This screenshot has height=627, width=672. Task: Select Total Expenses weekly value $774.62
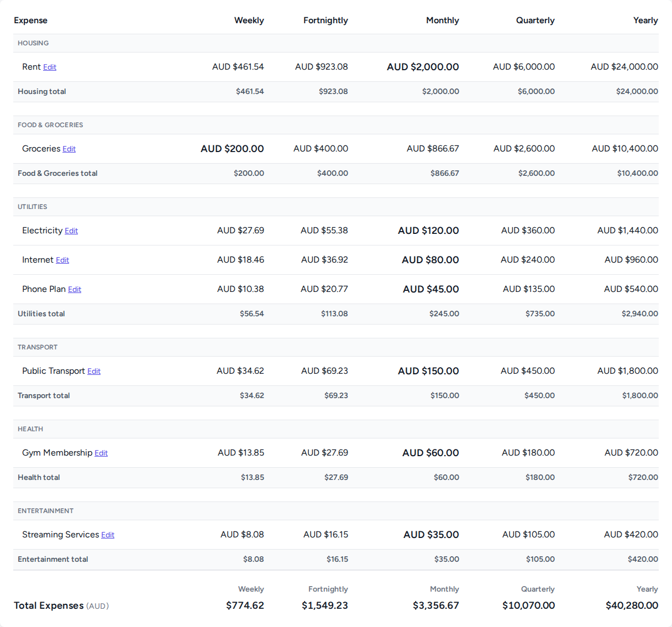245,605
